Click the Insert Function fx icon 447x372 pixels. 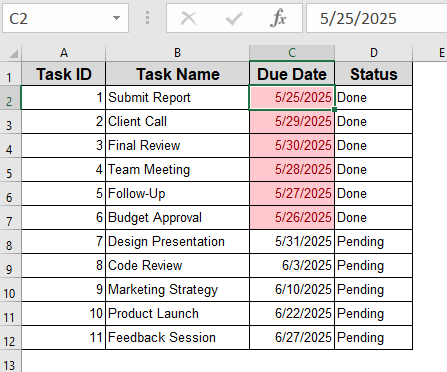tap(279, 18)
